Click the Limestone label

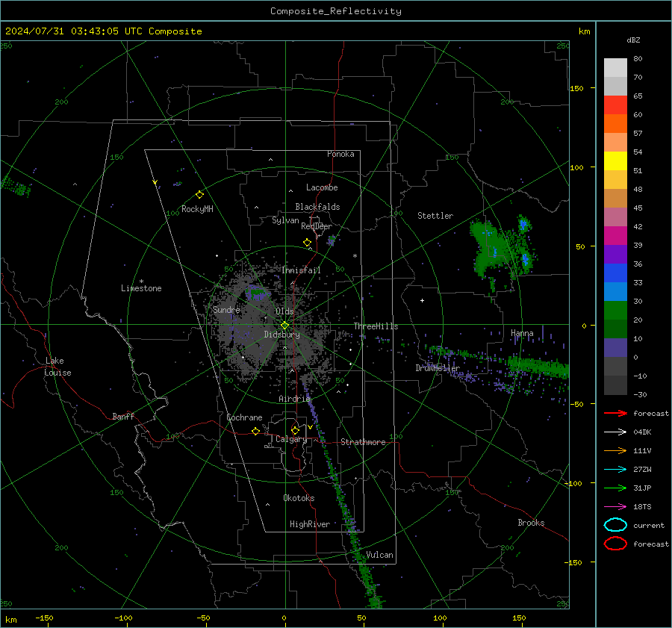[141, 288]
